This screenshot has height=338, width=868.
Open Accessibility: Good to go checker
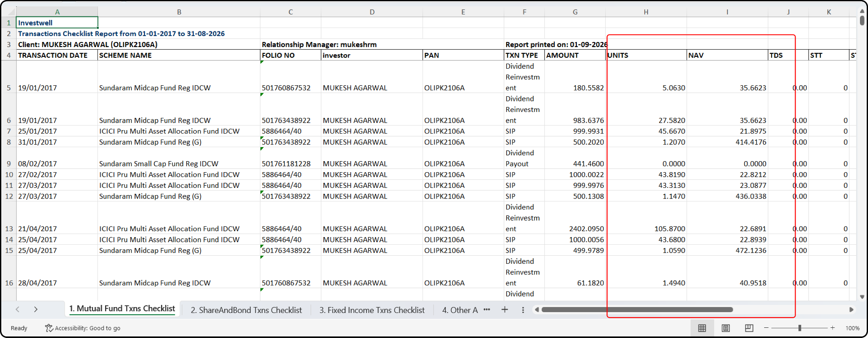(83, 328)
